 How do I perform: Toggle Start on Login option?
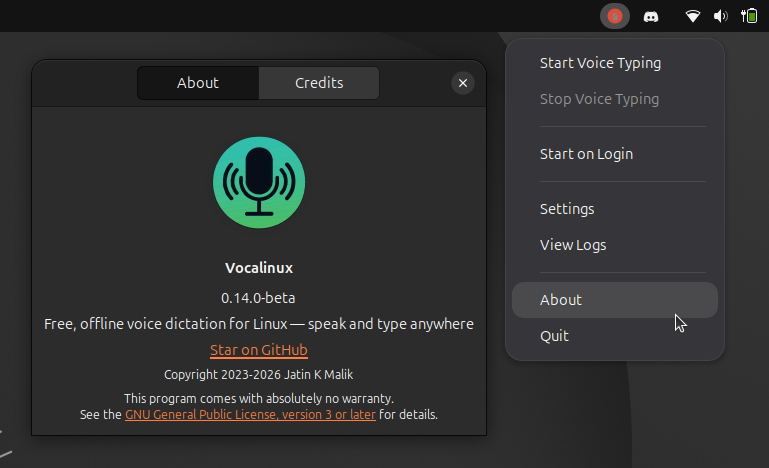tap(615, 154)
